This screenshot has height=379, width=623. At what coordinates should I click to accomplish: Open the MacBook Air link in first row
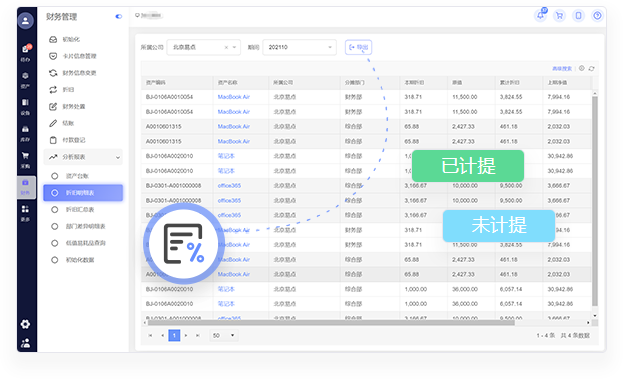point(234,97)
